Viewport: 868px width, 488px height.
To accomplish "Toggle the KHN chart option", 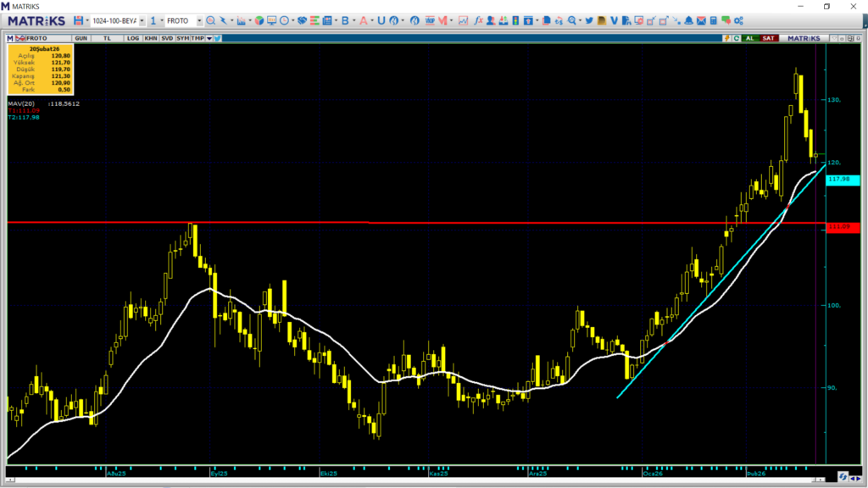I will pyautogui.click(x=150, y=38).
